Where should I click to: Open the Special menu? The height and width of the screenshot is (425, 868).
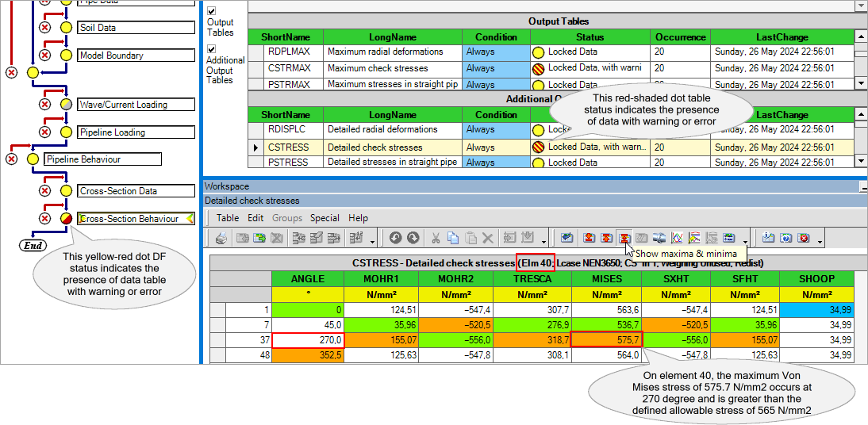[x=325, y=218]
